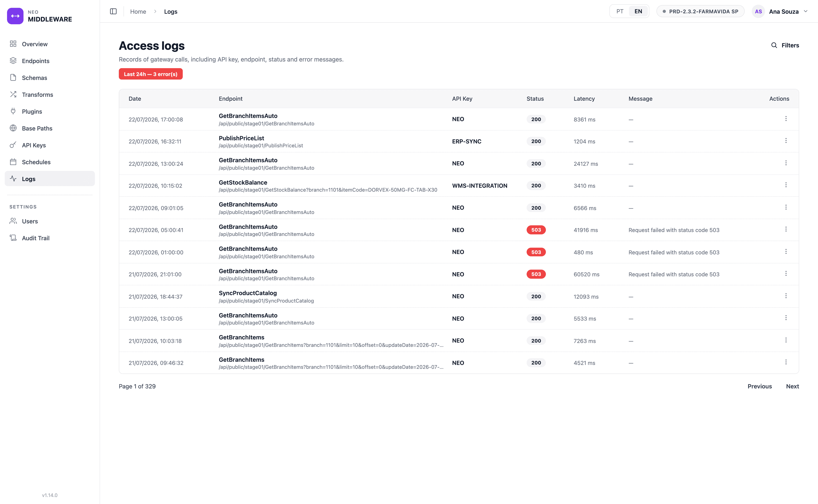Click the 503 status badge at 01:00:00
This screenshot has height=504, width=818.
536,252
